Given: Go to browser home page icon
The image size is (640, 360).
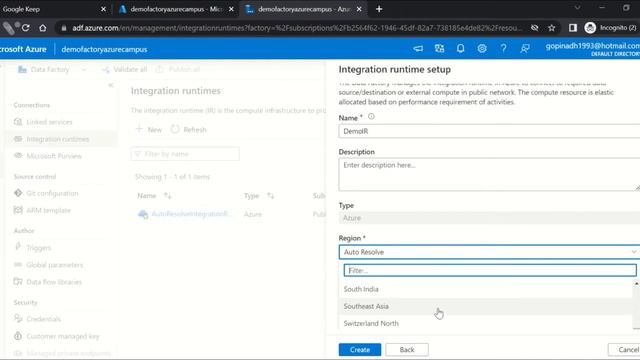Looking at the screenshot, I should pyautogui.click(x=42, y=28).
